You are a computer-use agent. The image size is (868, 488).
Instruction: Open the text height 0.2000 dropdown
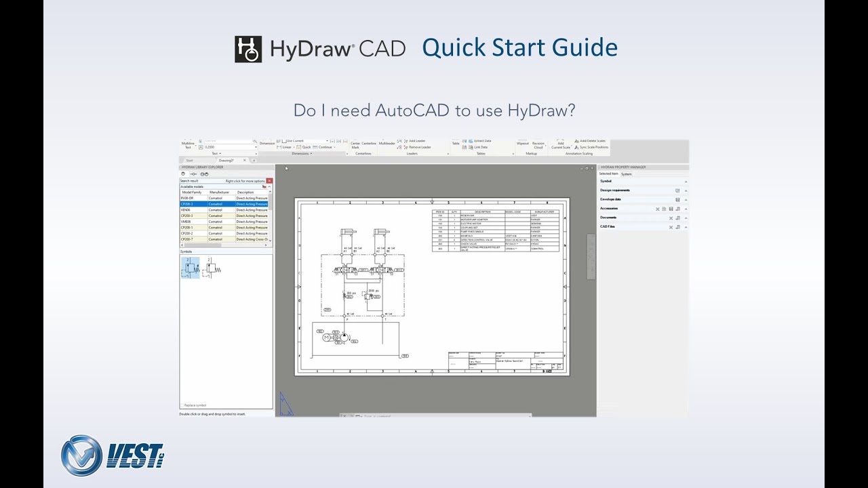[x=256, y=147]
